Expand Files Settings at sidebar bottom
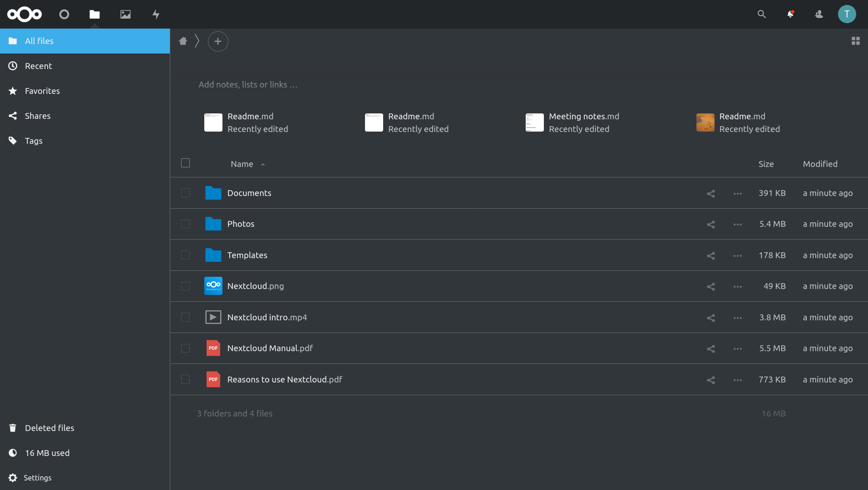The width and height of the screenshot is (868, 490). [85, 478]
